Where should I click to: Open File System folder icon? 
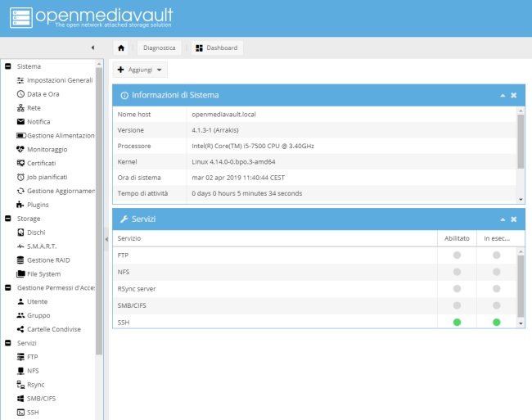20,273
